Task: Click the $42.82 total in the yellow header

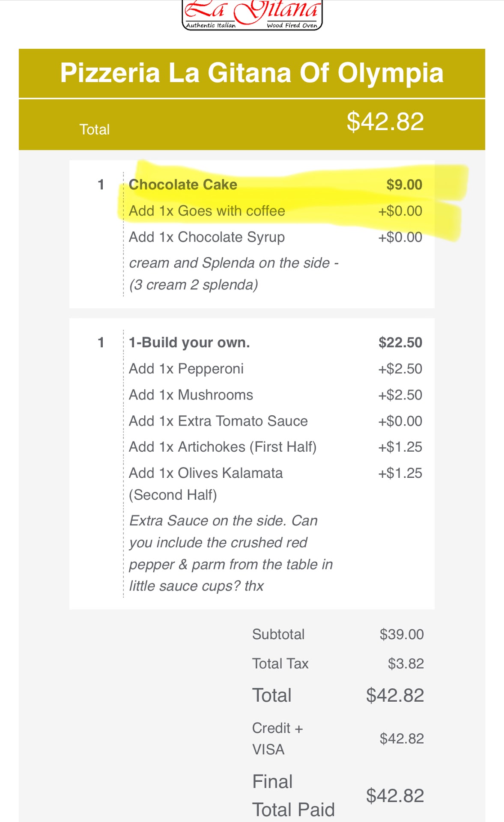Action: click(385, 122)
